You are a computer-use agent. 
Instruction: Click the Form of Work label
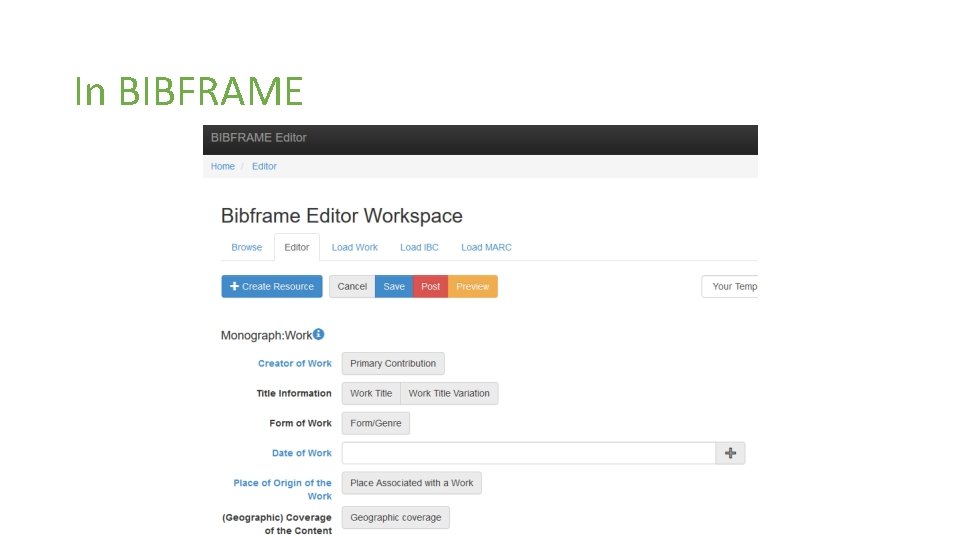tap(300, 424)
